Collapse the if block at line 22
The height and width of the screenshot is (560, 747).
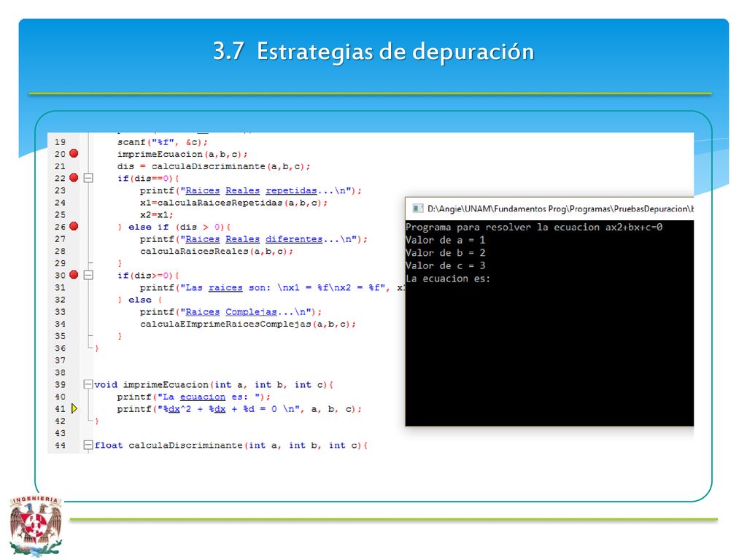(x=88, y=178)
